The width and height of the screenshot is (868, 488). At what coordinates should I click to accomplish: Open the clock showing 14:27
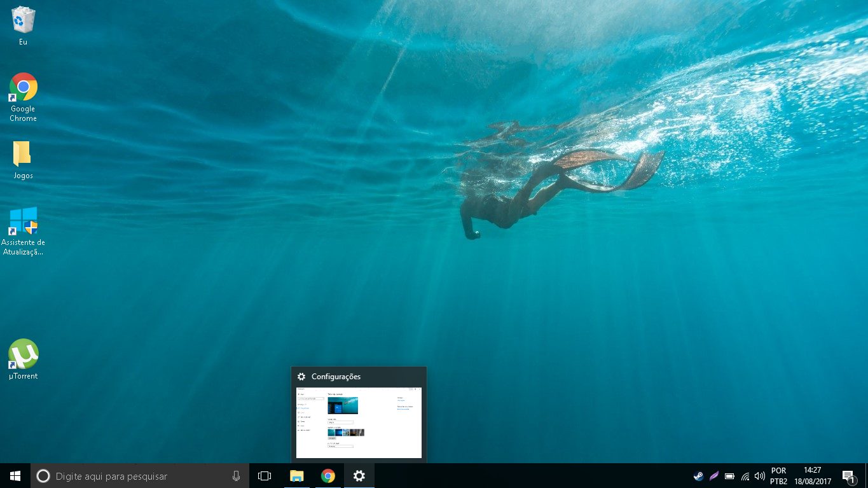click(813, 476)
